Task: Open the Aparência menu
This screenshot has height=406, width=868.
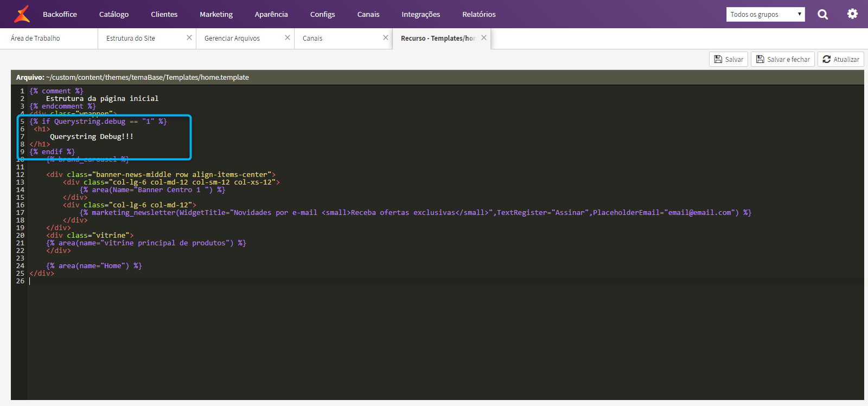Action: point(271,14)
